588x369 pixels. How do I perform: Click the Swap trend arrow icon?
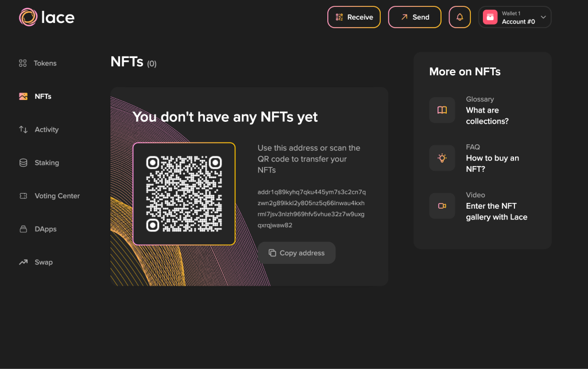23,262
